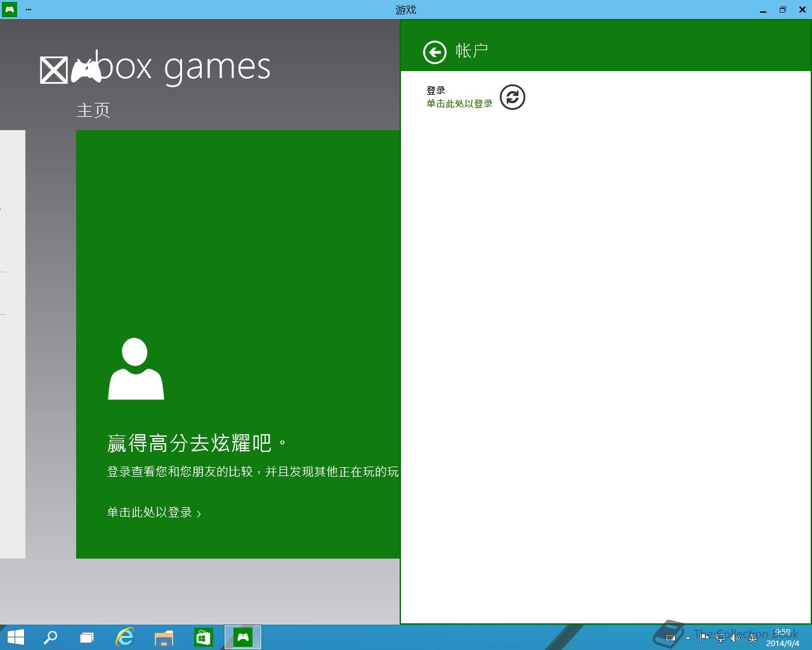The height and width of the screenshot is (650, 812).
Task: Click the circular refresh icon beside 登录
Action: pyautogui.click(x=513, y=97)
